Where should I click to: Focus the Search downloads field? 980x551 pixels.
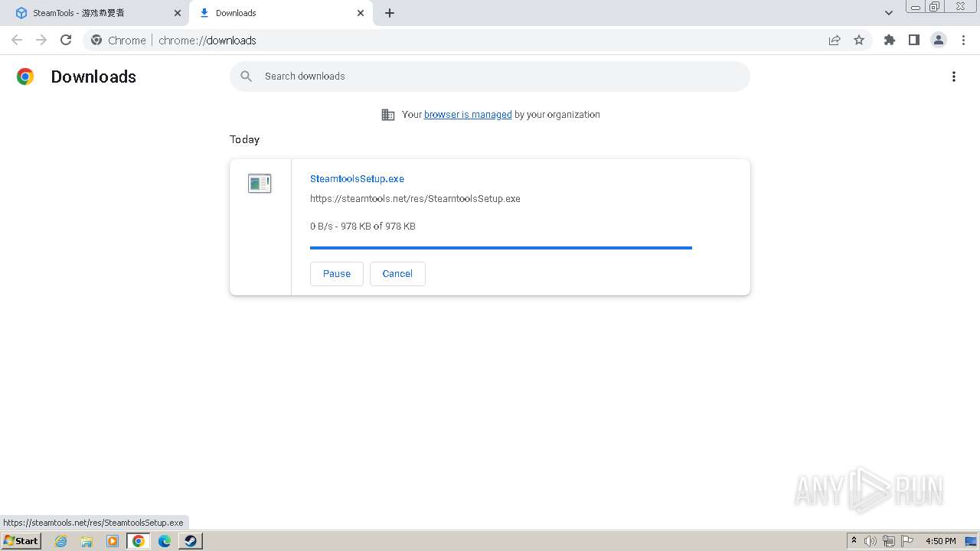click(x=490, y=77)
